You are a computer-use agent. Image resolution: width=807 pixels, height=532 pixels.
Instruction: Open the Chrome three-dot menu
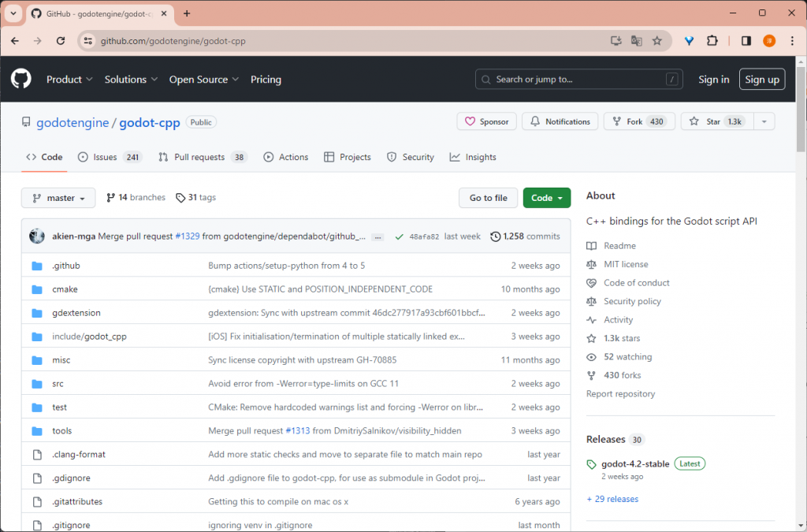click(x=792, y=41)
